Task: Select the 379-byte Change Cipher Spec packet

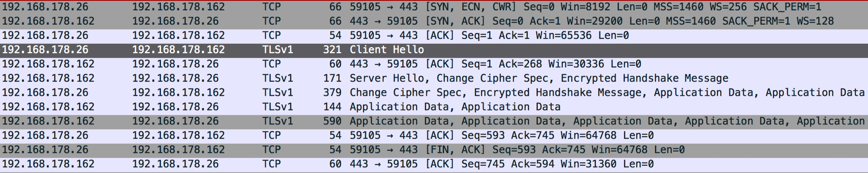Action: [434, 93]
